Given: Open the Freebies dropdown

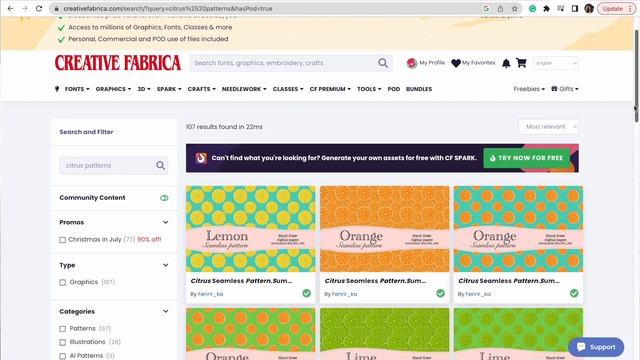Looking at the screenshot, I should (529, 89).
